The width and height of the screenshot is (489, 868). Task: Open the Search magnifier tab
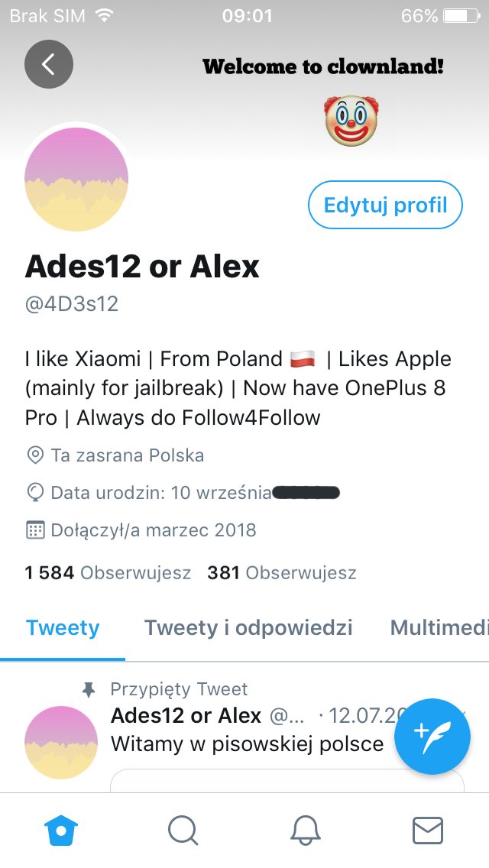pos(183,831)
